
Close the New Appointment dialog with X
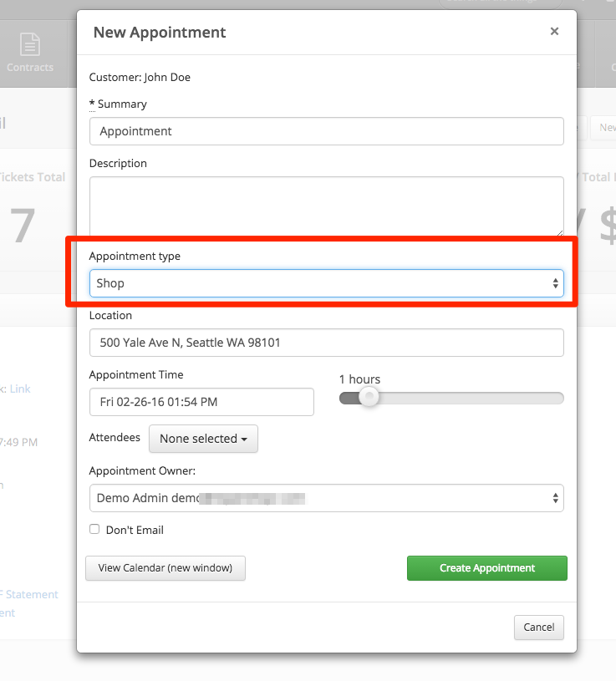554,32
